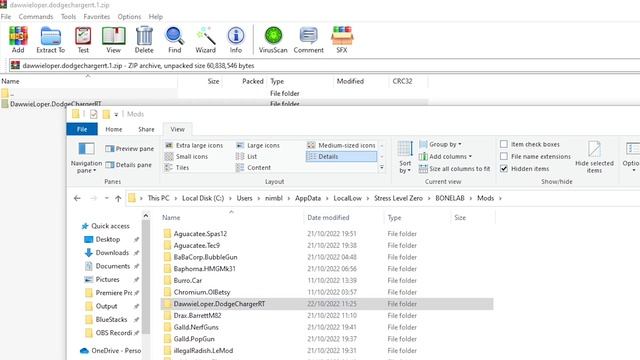Screen dimensions: 640x360
Task: Switch to Explorer Home tab
Action: [113, 129]
